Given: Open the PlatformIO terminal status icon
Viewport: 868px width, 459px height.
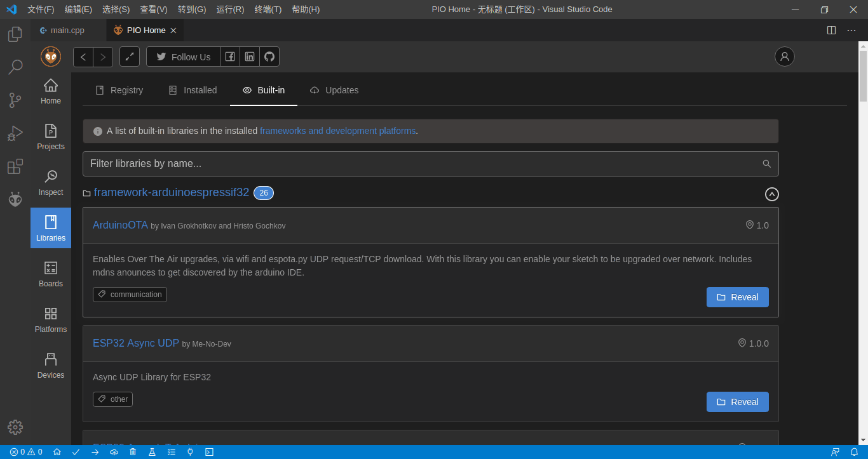Looking at the screenshot, I should click(x=209, y=452).
